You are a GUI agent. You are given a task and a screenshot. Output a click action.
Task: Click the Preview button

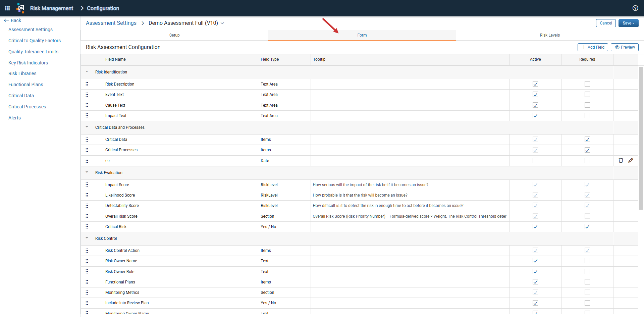click(x=625, y=47)
